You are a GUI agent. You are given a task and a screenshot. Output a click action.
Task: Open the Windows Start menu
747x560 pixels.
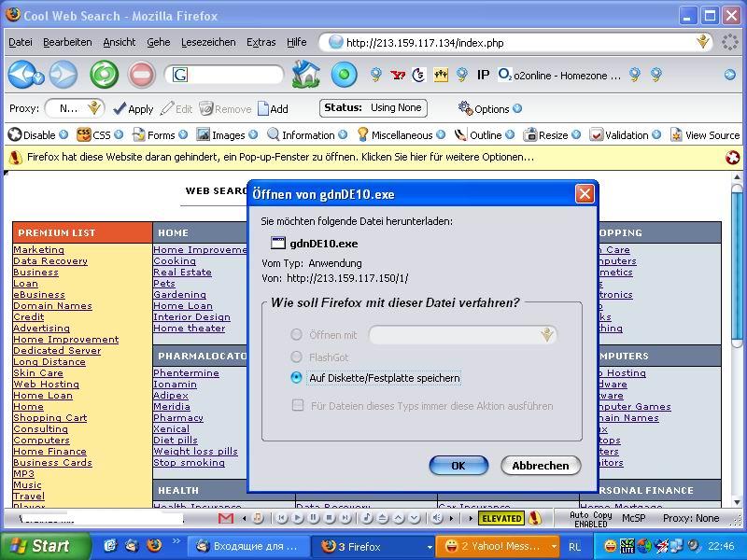(44, 546)
